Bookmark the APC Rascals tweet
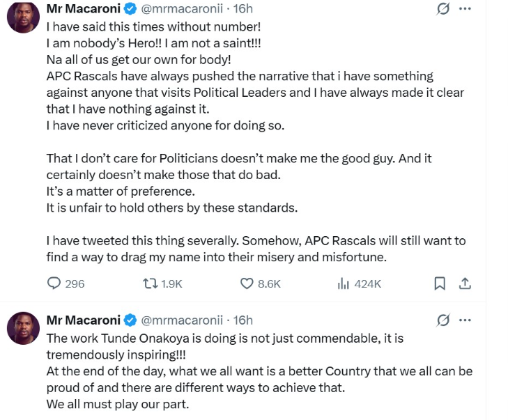Image resolution: width=508 pixels, height=420 pixels. [x=440, y=283]
